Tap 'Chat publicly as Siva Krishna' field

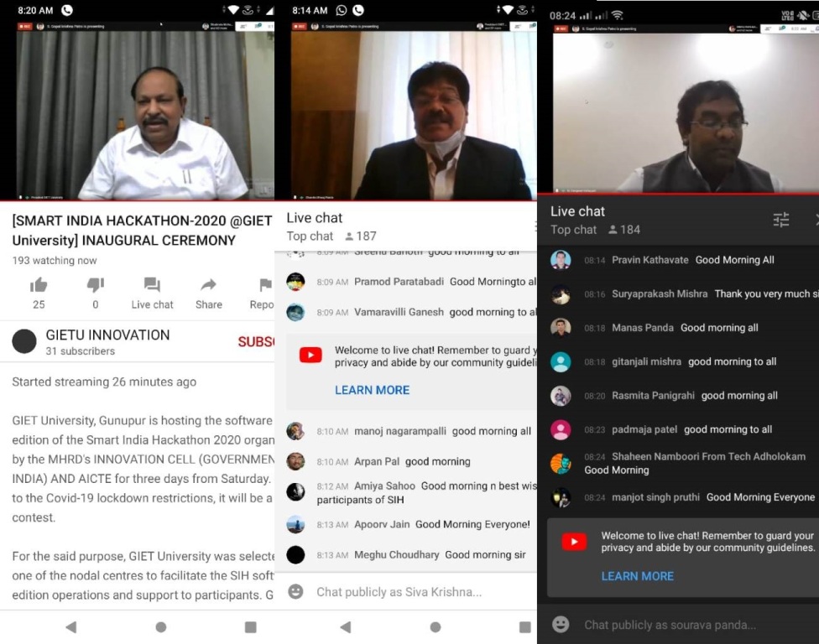(x=399, y=592)
